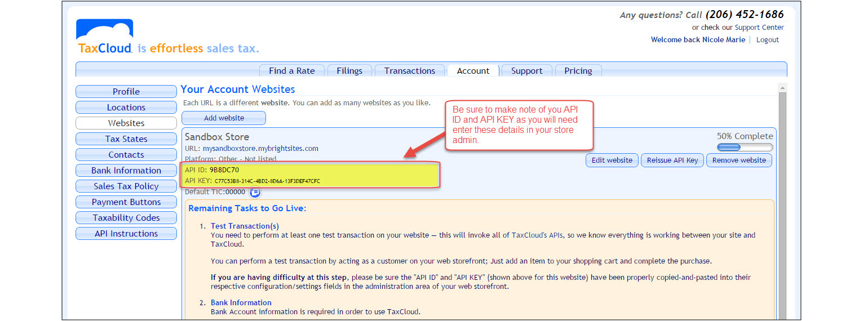The image size is (868, 321).
Task: Open the Contacts sidebar section
Action: click(126, 155)
